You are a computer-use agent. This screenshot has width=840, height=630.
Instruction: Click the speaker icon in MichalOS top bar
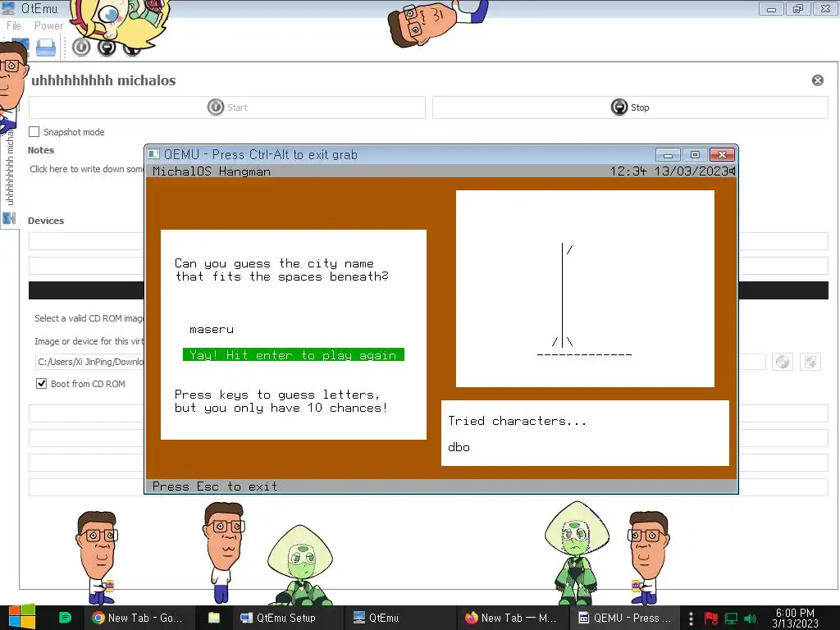(732, 171)
